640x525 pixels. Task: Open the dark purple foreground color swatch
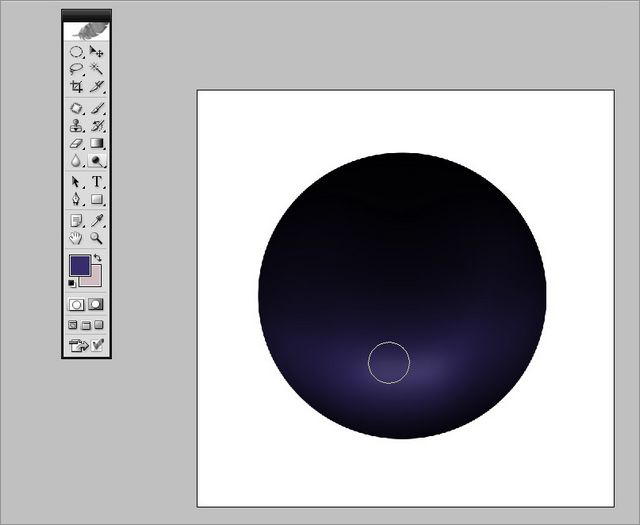(x=80, y=265)
